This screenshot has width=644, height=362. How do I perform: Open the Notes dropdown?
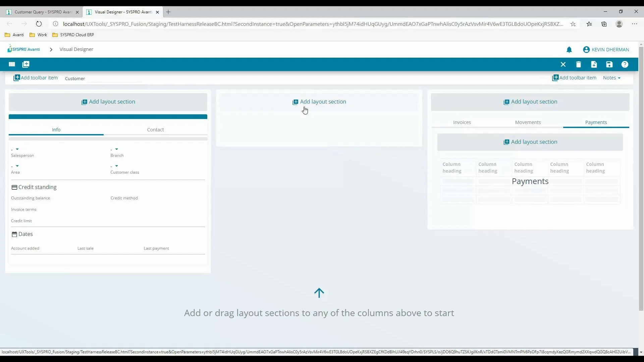(x=611, y=77)
